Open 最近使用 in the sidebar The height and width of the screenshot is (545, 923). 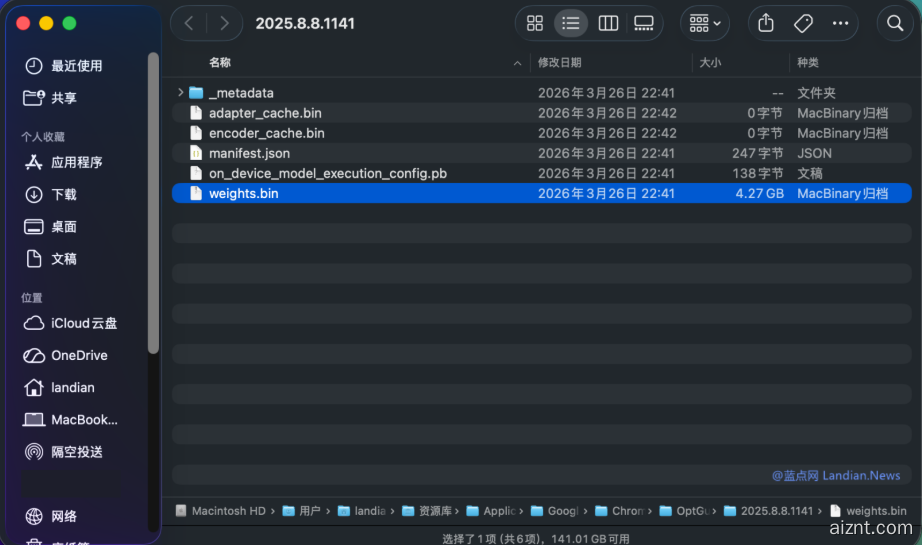click(x=64, y=66)
